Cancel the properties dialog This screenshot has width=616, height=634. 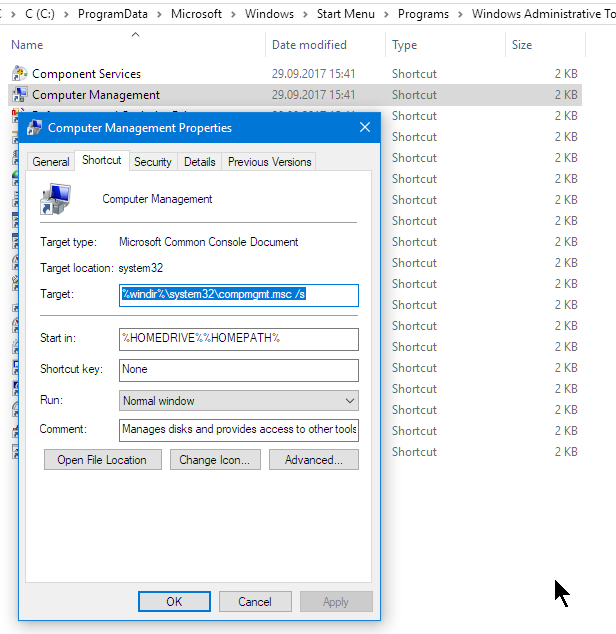pyautogui.click(x=255, y=602)
